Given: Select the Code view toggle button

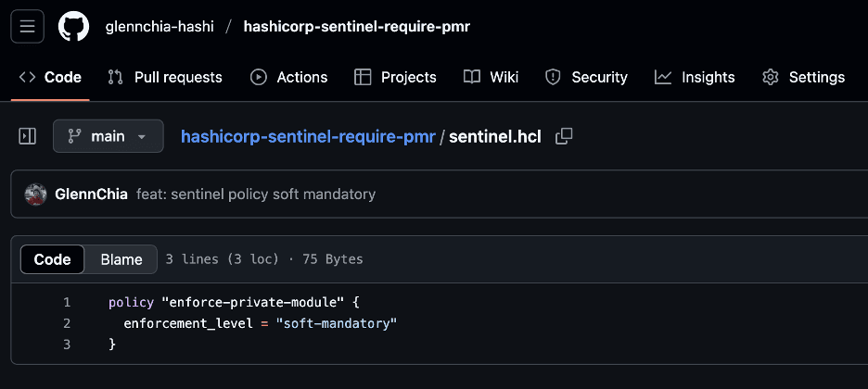Looking at the screenshot, I should [53, 259].
